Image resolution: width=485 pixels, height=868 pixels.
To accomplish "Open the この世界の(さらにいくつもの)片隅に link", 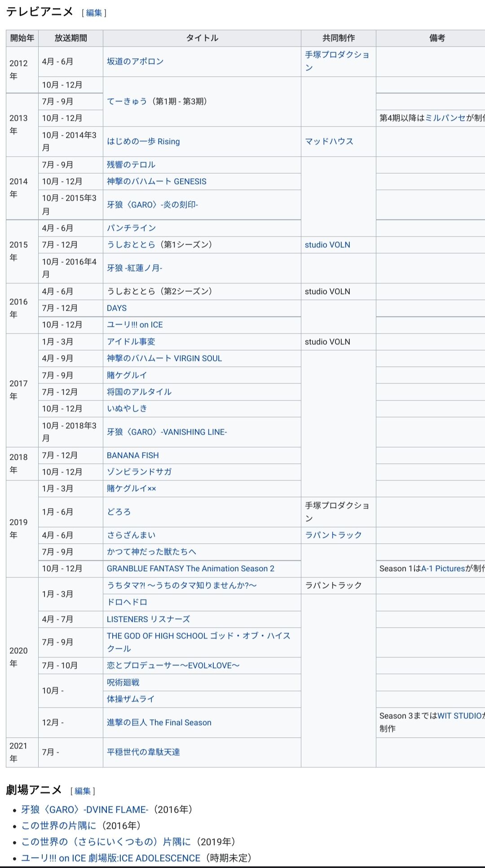I will pos(106,842).
